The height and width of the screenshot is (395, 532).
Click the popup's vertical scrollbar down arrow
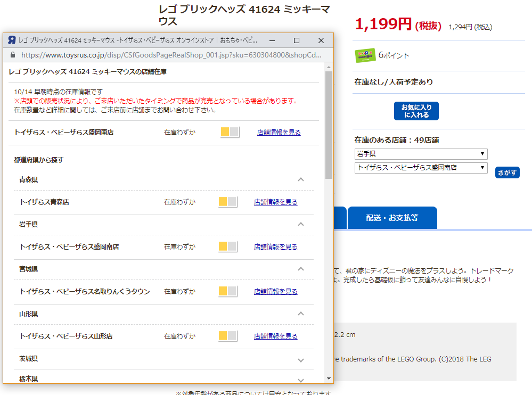pyautogui.click(x=329, y=378)
